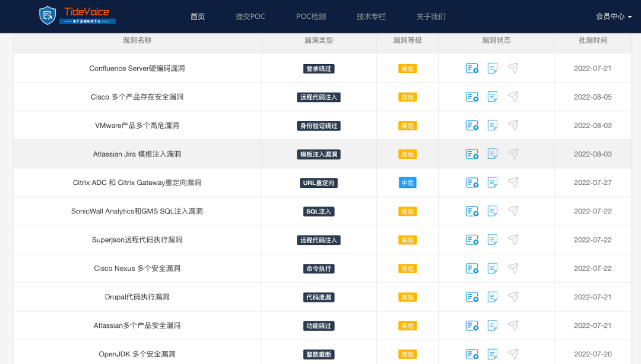Open Cisco 多个产品存在安全漏洞 entry
The image size is (641, 364).
point(137,97)
